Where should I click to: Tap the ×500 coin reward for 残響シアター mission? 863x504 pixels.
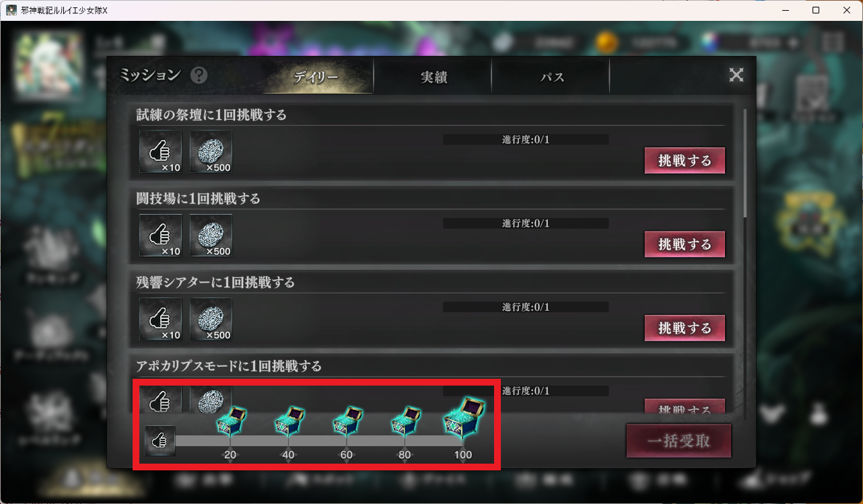(x=211, y=319)
